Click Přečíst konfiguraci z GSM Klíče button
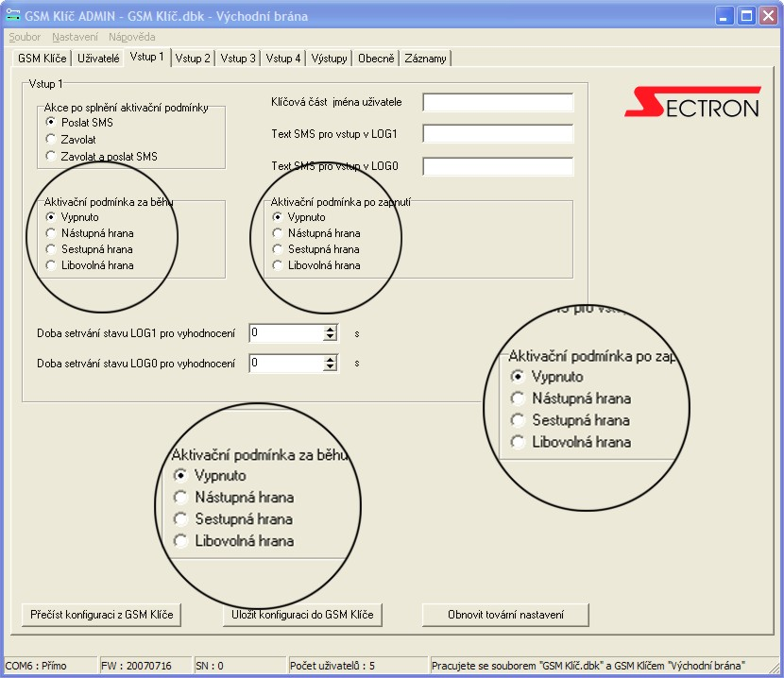The width and height of the screenshot is (784, 678). click(101, 615)
